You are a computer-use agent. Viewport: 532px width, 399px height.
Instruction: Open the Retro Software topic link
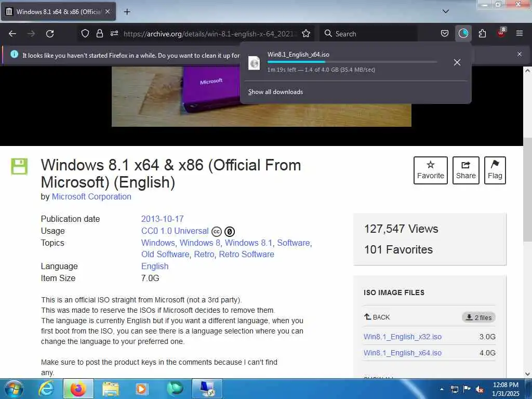pyautogui.click(x=246, y=255)
